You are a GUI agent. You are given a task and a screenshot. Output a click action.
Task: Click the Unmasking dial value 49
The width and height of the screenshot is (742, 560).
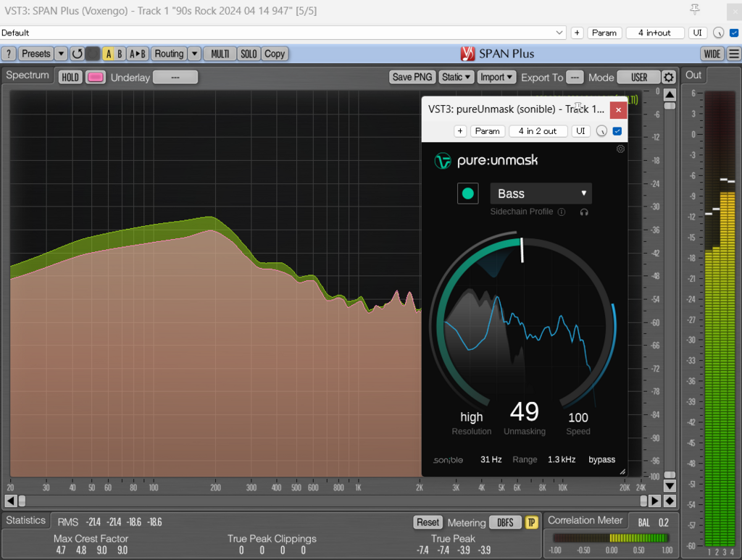coord(525,411)
